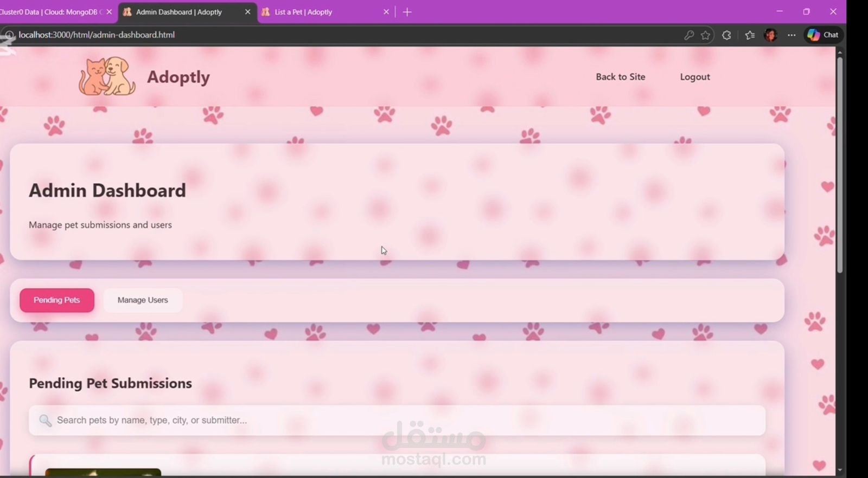Open the Manage Users tab
This screenshot has height=478, width=868.
pos(143,300)
